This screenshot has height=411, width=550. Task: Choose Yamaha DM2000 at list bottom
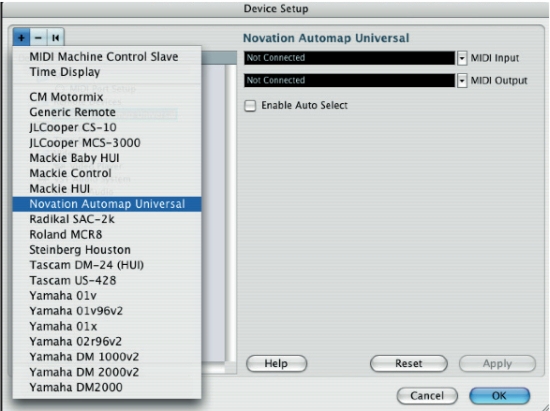point(107,387)
